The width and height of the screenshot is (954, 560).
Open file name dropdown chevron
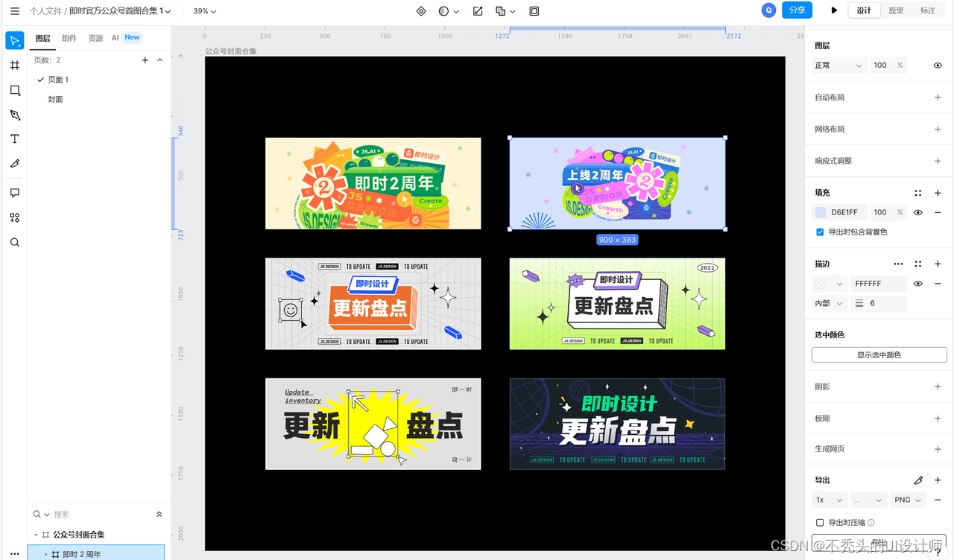168,12
